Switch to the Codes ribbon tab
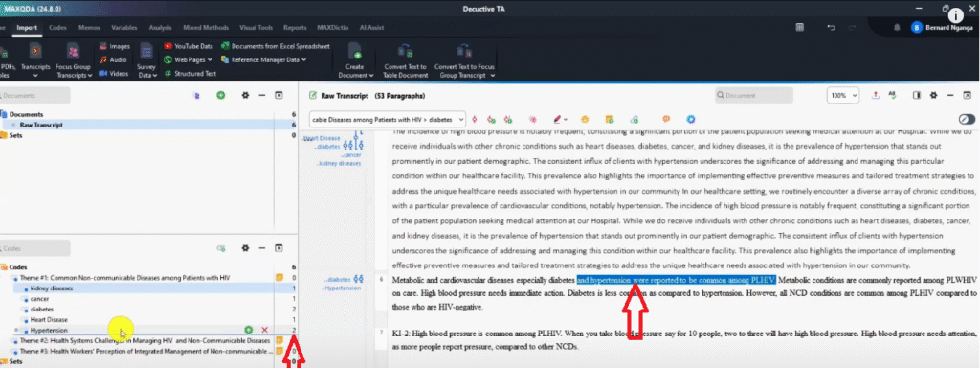 [x=58, y=28]
